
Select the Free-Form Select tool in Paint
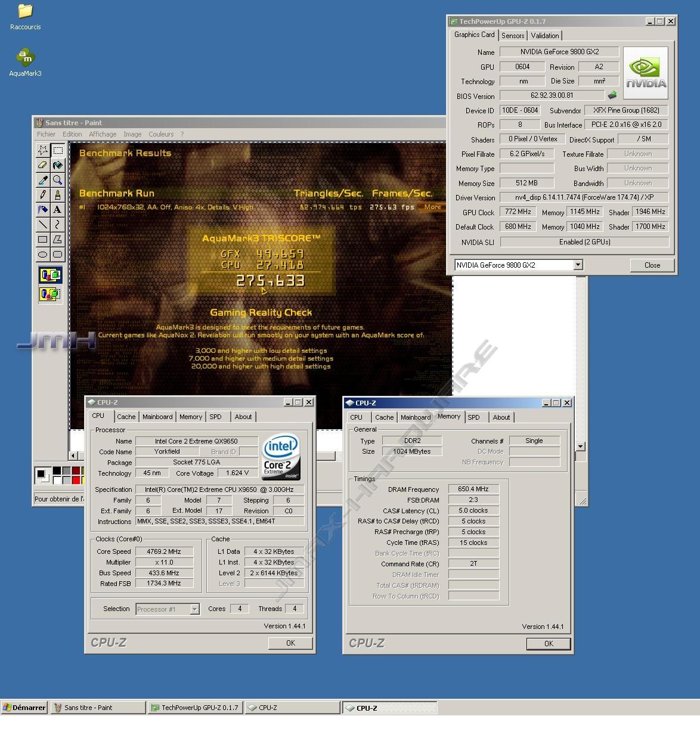tap(43, 150)
